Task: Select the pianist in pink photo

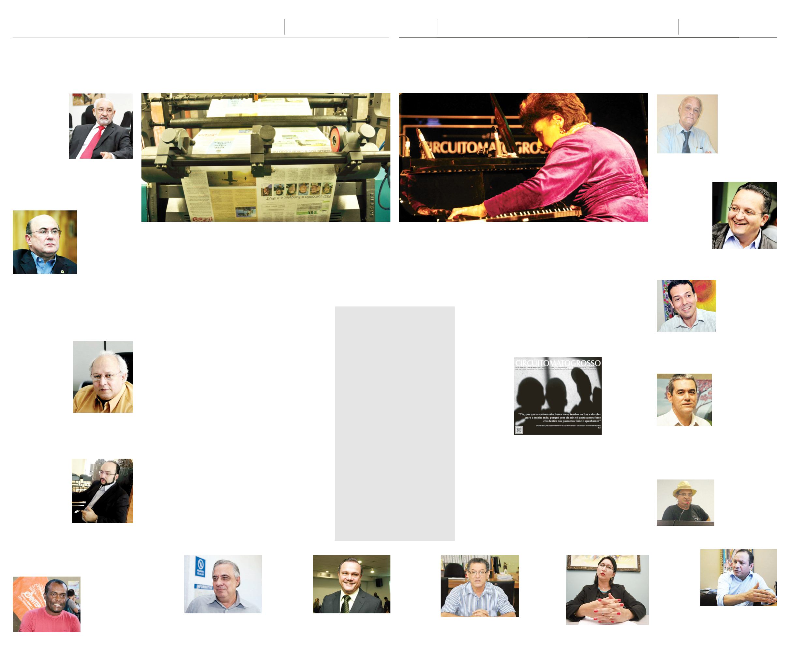Action: click(x=524, y=158)
